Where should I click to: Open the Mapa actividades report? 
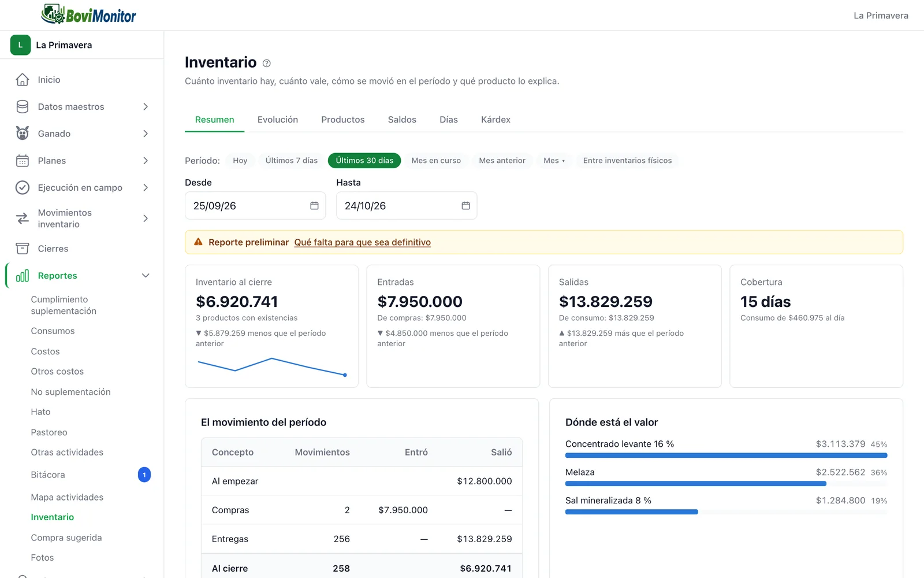coord(67,497)
